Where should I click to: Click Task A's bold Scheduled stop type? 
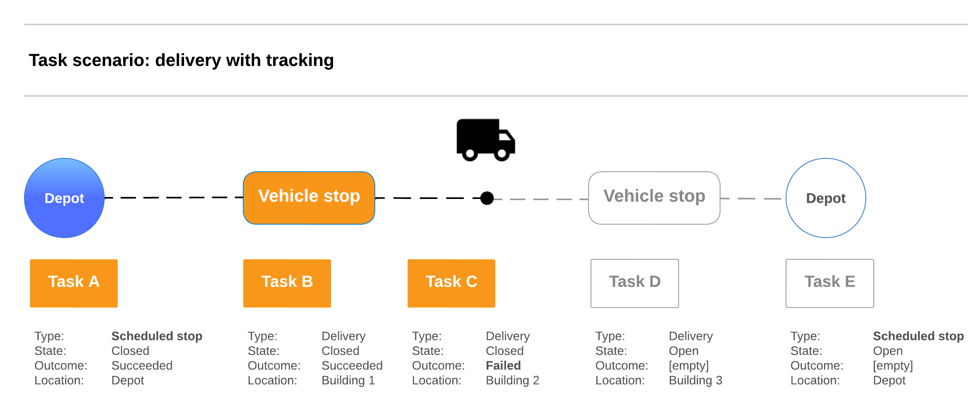[157, 336]
